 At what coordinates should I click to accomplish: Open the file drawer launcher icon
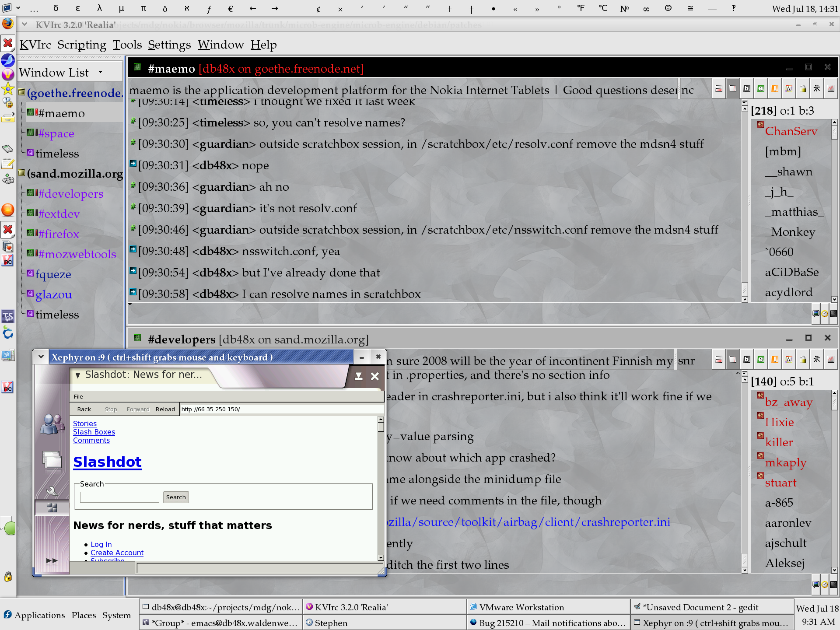click(x=8, y=118)
